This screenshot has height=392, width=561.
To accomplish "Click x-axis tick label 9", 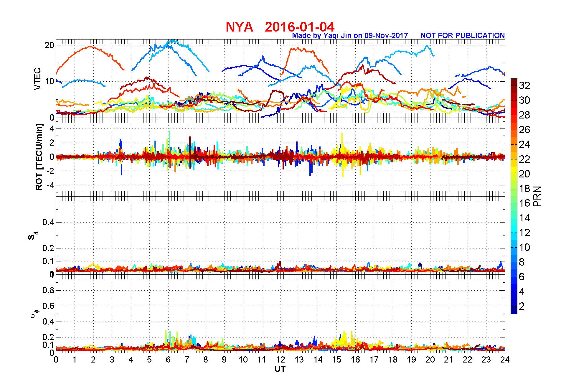I will pyautogui.click(x=224, y=360).
